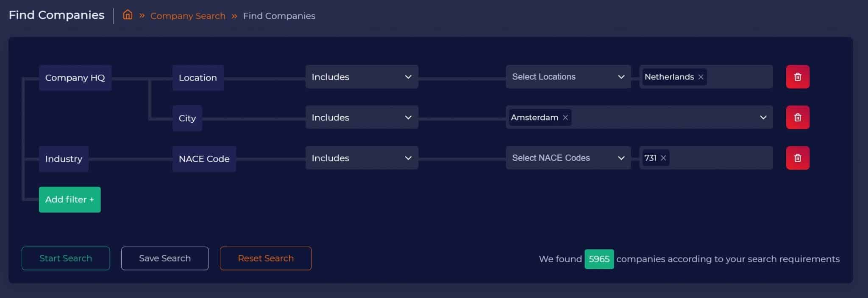Screen dimensions: 868x298
Task: Delete the City filter row
Action: point(797,118)
